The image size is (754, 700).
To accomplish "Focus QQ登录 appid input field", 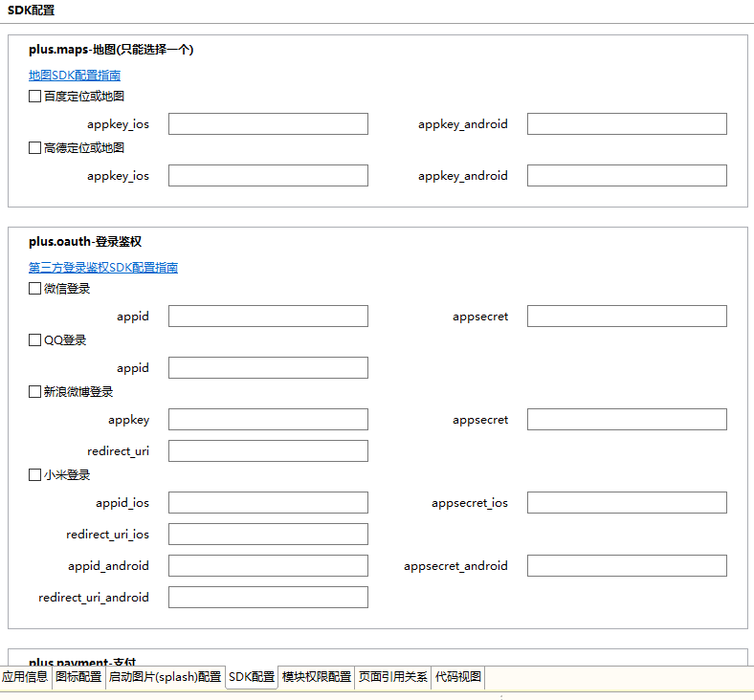I will tap(268, 367).
